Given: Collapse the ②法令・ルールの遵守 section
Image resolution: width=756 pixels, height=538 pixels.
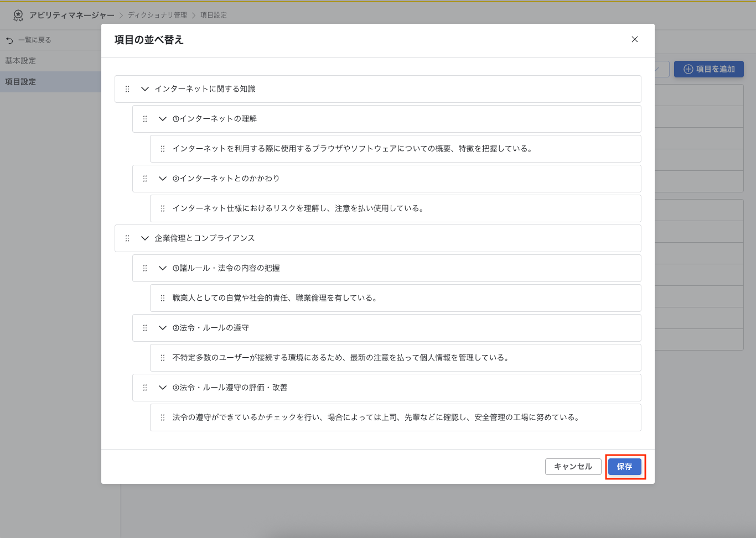Looking at the screenshot, I should tap(163, 328).
